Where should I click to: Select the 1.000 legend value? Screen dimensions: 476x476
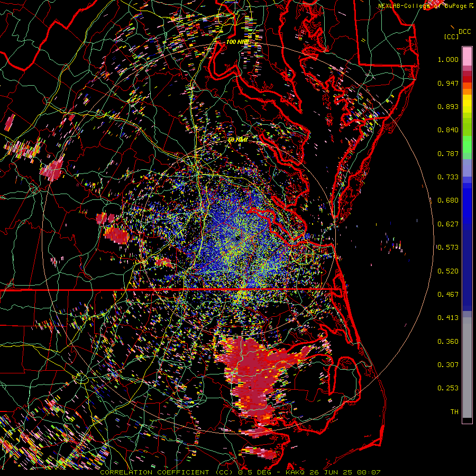[x=448, y=59]
